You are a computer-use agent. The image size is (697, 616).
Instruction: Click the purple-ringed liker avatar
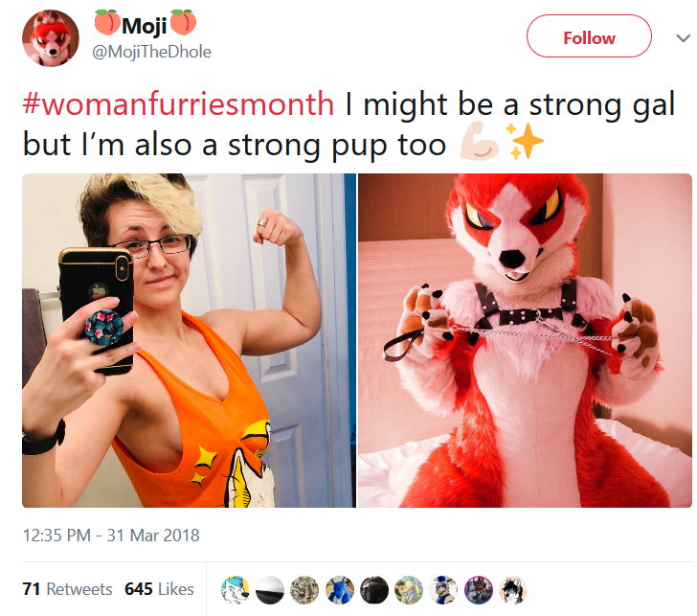479,590
